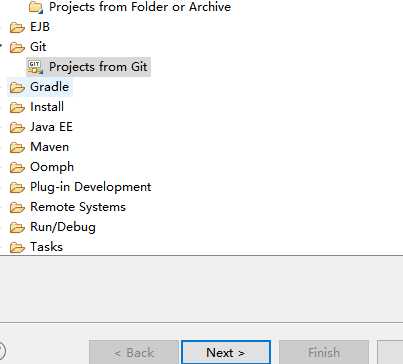
Task: Select the Remote Systems category
Action: point(78,207)
